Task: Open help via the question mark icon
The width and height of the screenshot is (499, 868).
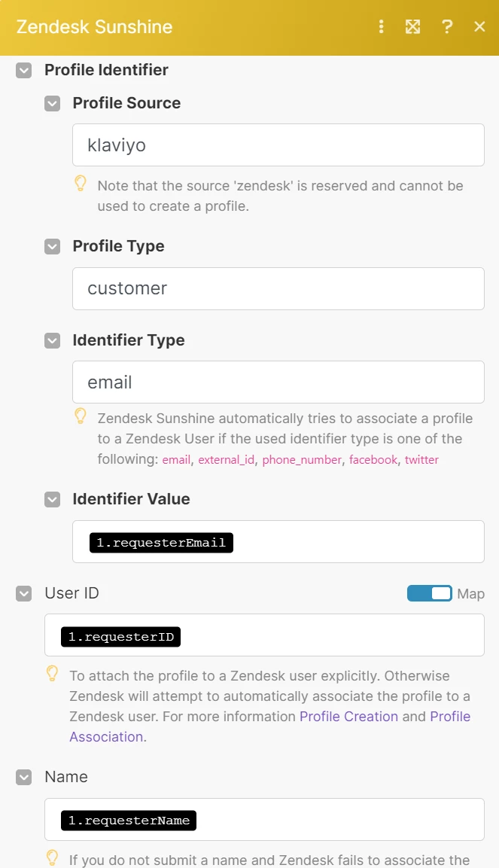Action: pyautogui.click(x=447, y=27)
